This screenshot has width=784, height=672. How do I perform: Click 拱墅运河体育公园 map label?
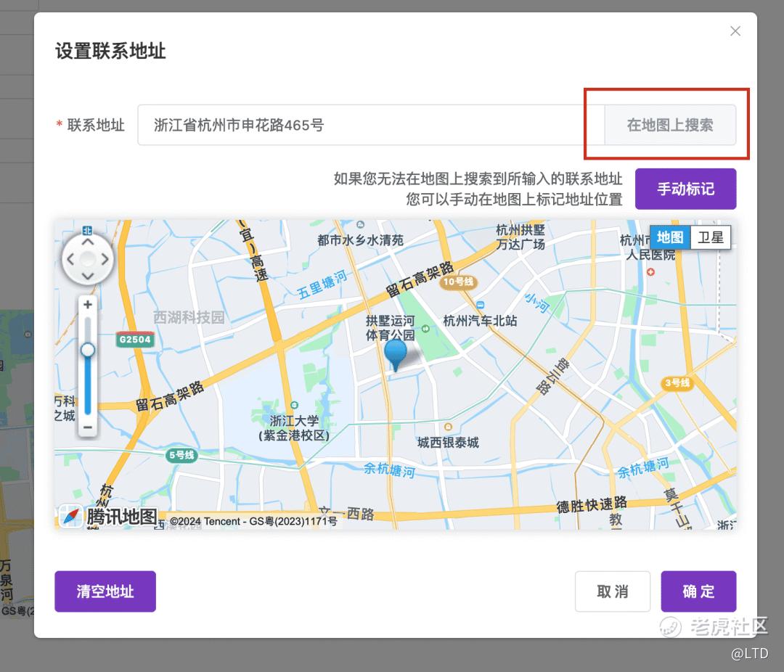[x=390, y=328]
